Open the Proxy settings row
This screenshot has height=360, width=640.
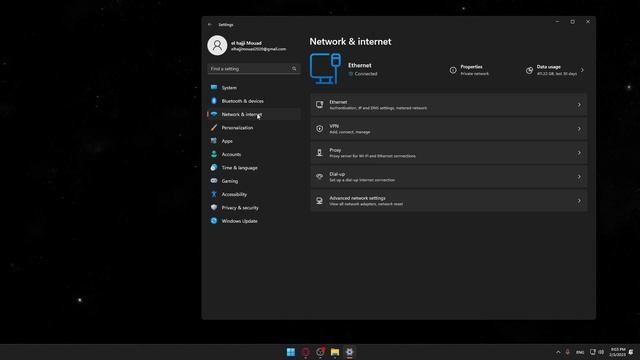point(449,153)
